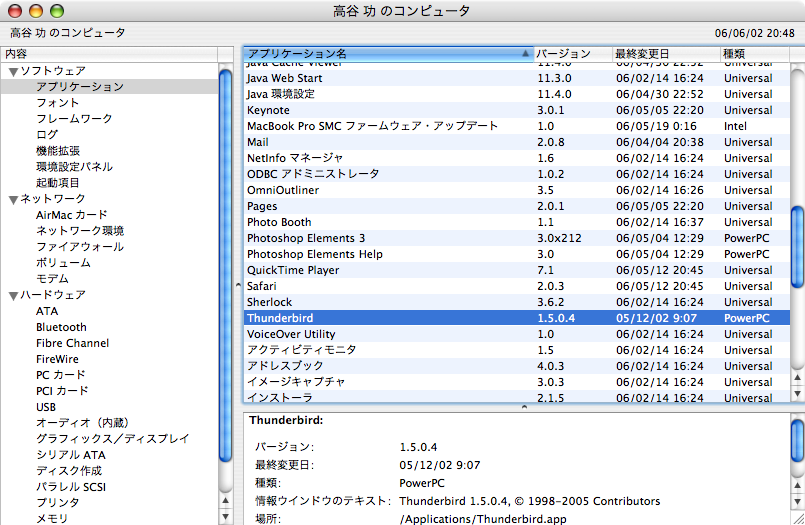The height and width of the screenshot is (525, 805).
Task: Select the Photo Booth row
Action: [516, 222]
